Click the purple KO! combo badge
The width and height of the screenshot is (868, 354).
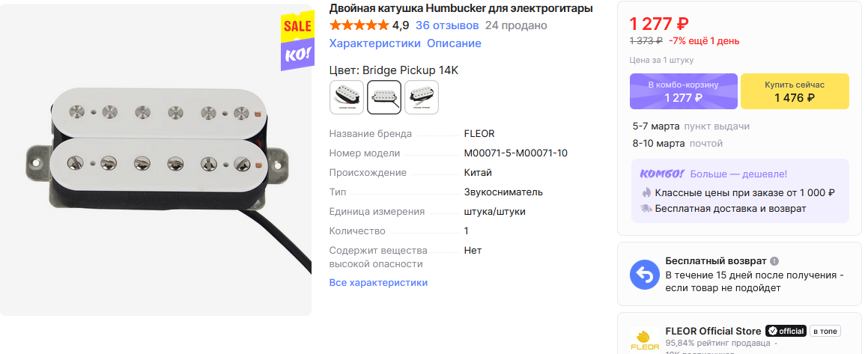tap(297, 55)
